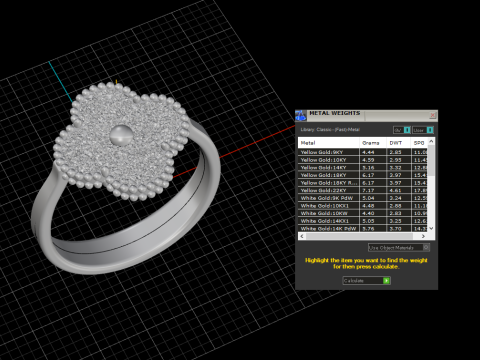Click the Metal Weights title bar

[x=367, y=115]
